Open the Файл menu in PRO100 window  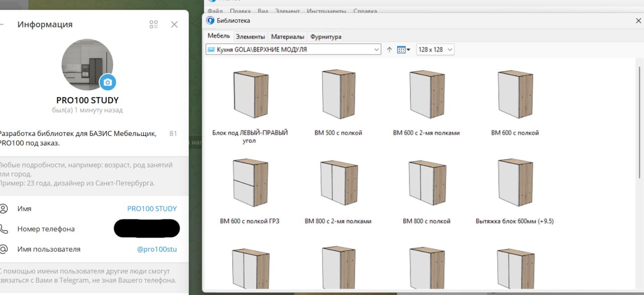click(x=215, y=11)
